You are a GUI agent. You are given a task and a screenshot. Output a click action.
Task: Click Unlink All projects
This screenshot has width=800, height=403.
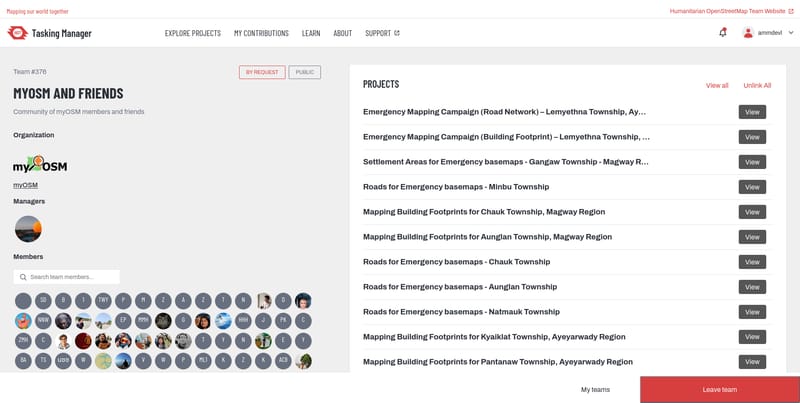click(x=757, y=85)
